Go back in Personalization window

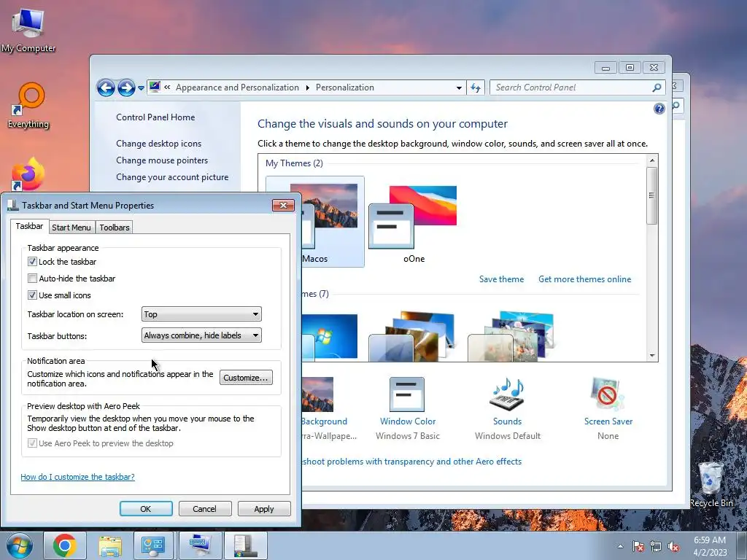tap(106, 87)
